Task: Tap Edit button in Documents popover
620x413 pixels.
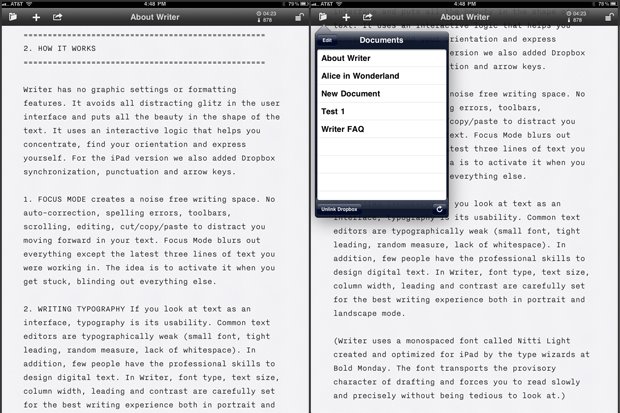Action: coord(327,40)
